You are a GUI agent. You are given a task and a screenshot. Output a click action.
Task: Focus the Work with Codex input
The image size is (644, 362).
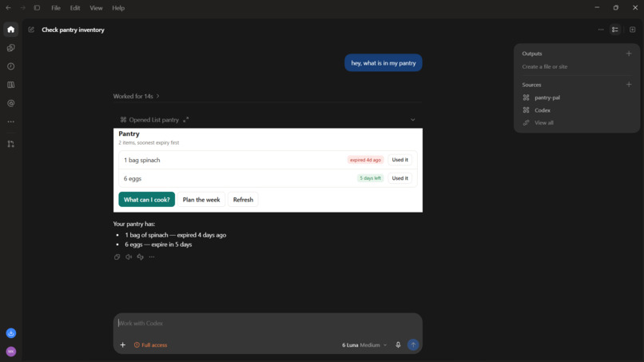tap(268, 323)
